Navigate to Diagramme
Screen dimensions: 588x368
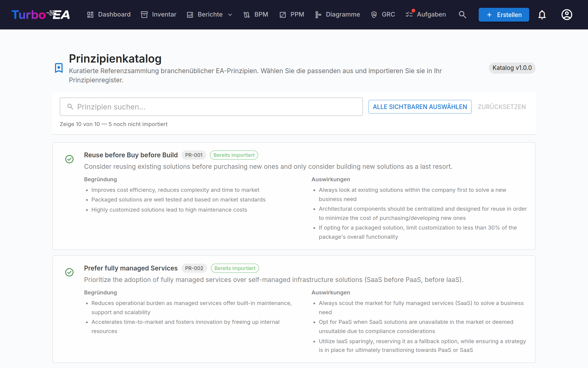(337, 14)
